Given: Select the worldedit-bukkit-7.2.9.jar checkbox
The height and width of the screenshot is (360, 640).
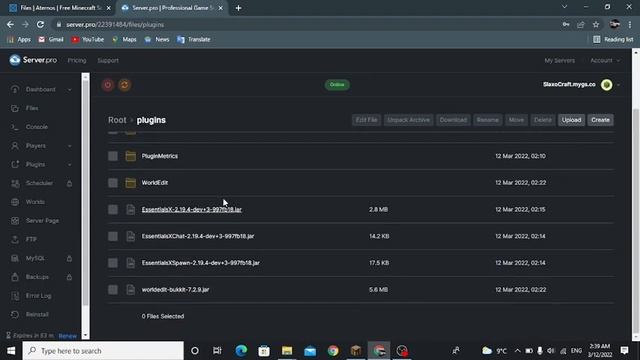Looking at the screenshot, I should point(113,289).
